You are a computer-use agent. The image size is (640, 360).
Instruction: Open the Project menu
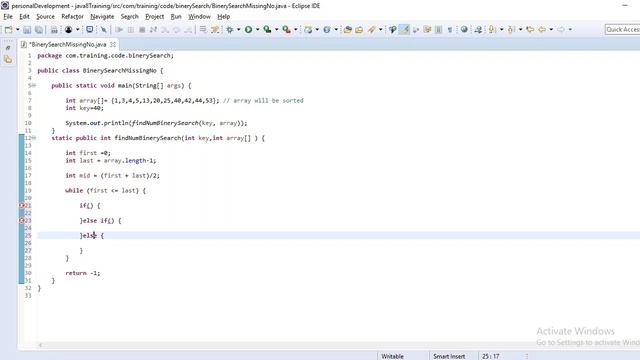point(155,16)
